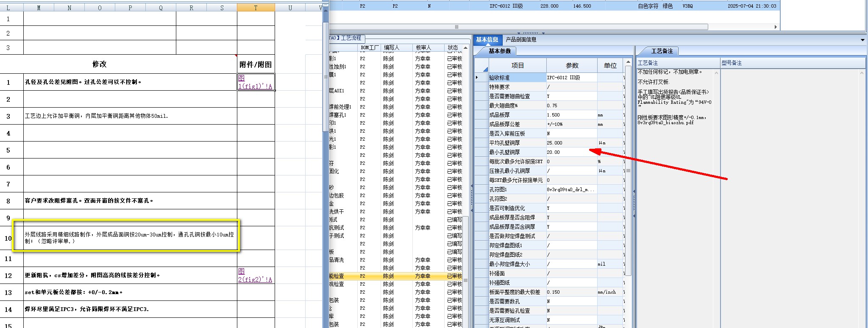Select the highlighted 能检查 process row

pyautogui.click(x=396, y=276)
